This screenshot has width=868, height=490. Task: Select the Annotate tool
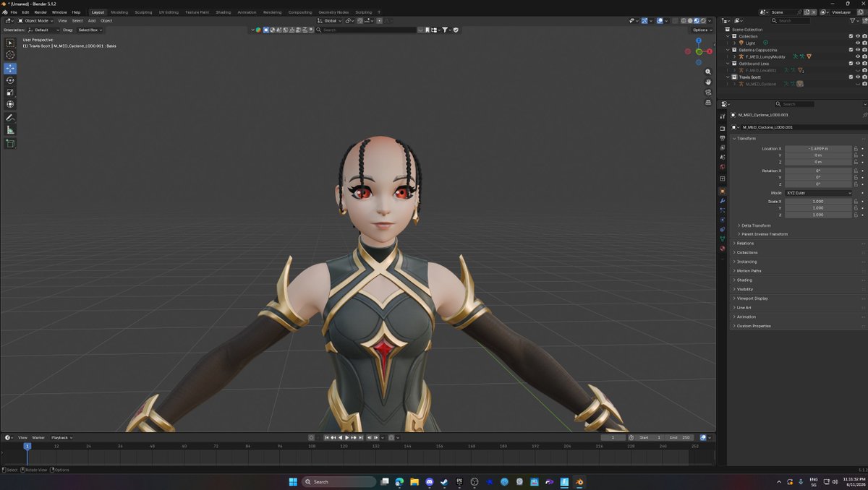point(10,118)
